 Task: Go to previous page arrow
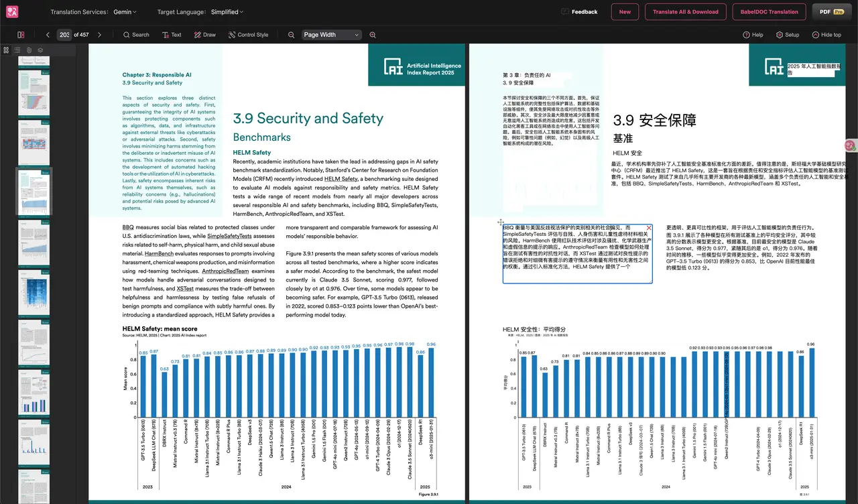(48, 35)
